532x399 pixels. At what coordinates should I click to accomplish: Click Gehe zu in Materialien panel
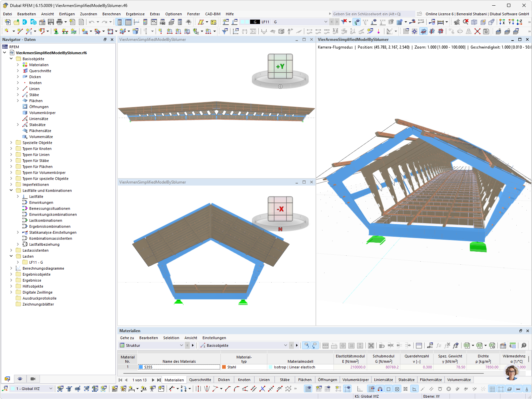click(x=127, y=338)
